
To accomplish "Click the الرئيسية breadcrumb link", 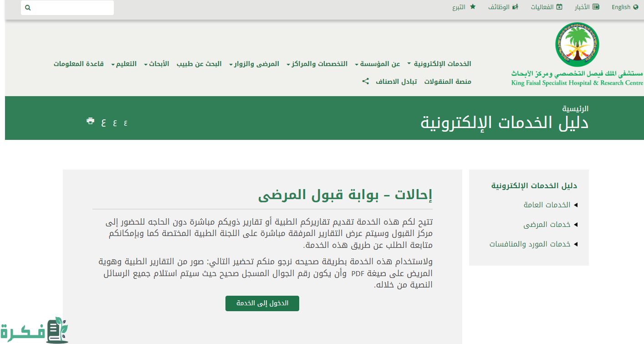I will click(x=575, y=108).
